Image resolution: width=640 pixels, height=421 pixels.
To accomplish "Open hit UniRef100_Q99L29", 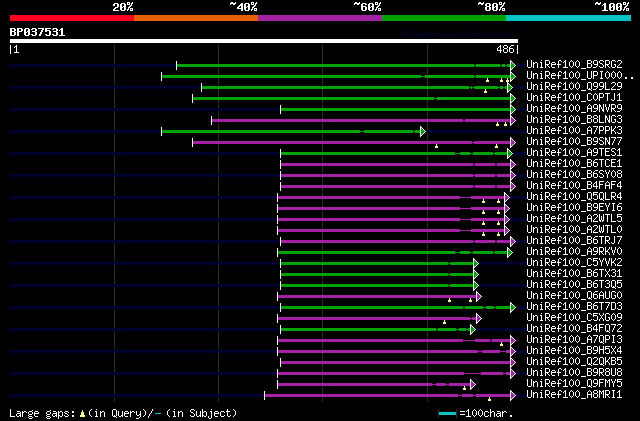I will click(574, 87).
